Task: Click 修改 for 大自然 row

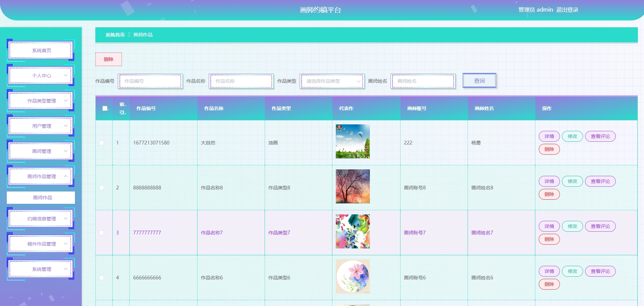Action: (572, 136)
